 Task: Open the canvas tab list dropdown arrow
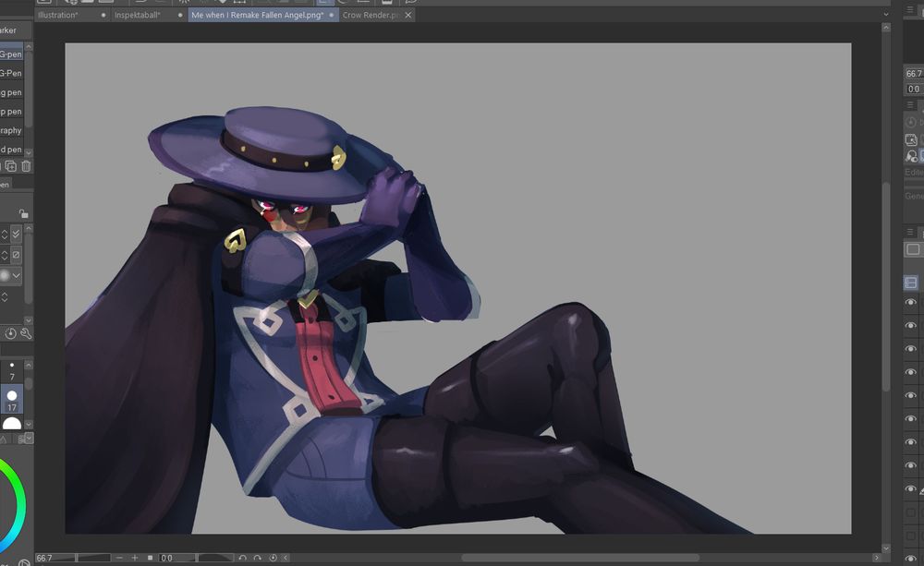(x=886, y=15)
